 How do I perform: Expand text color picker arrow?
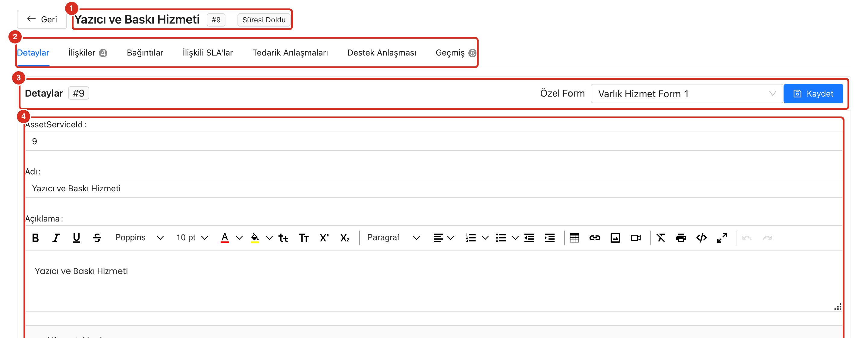point(239,238)
